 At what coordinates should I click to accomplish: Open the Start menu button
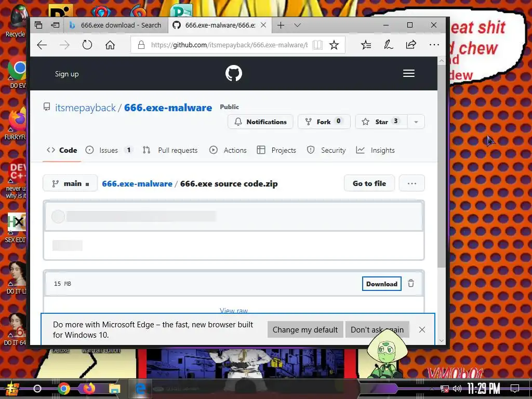click(x=12, y=389)
